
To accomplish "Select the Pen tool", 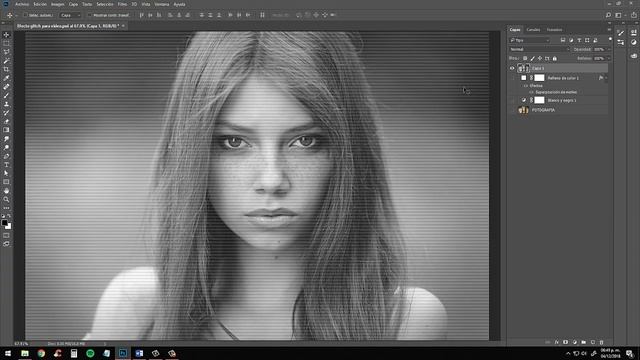I will (6, 156).
